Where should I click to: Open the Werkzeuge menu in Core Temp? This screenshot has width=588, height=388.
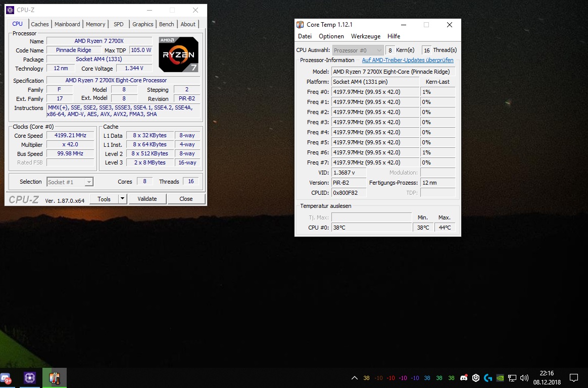366,36
